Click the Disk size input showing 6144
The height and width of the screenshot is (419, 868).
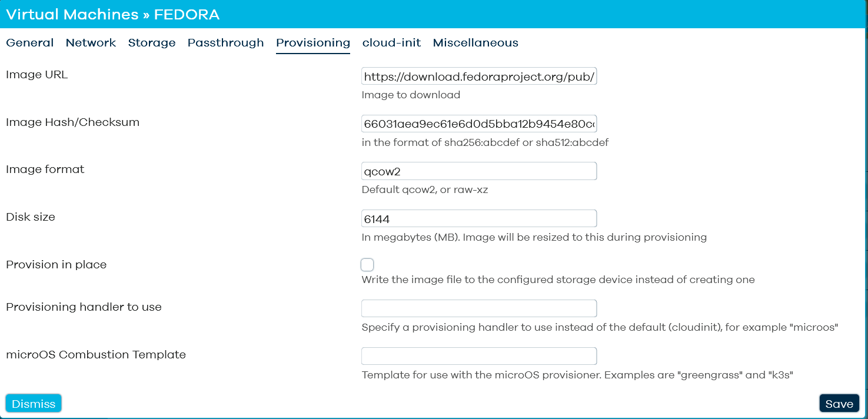coord(479,219)
